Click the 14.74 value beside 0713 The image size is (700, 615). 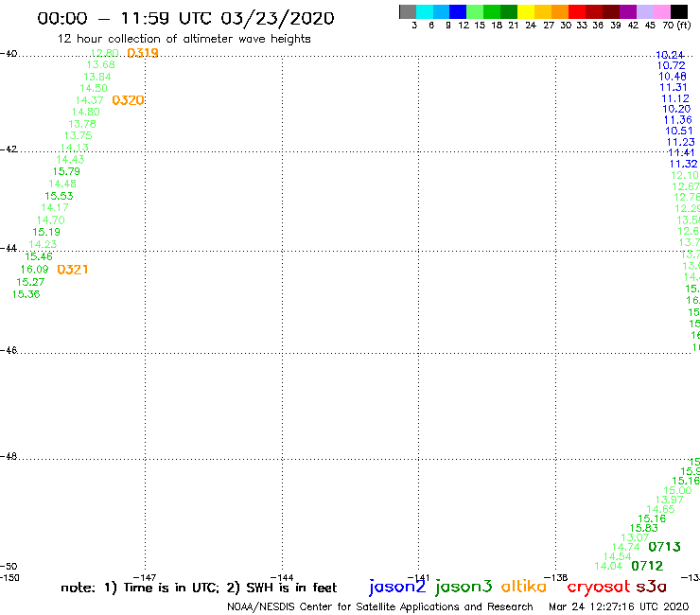626,547
